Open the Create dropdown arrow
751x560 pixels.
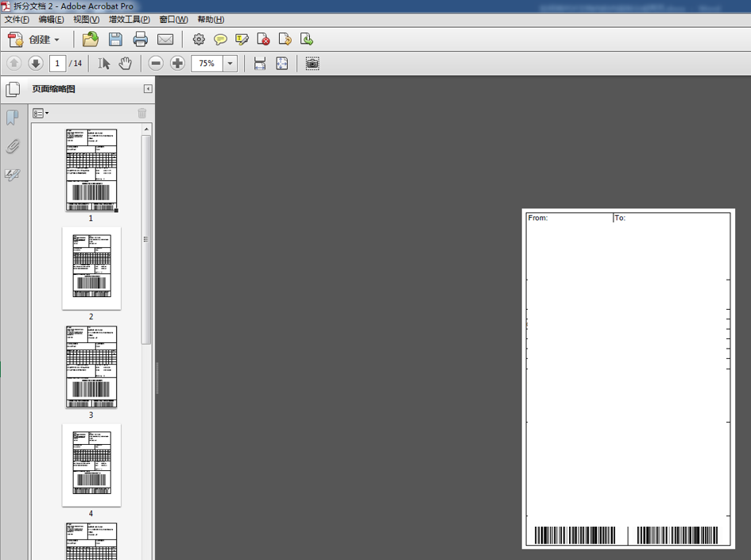tap(56, 40)
